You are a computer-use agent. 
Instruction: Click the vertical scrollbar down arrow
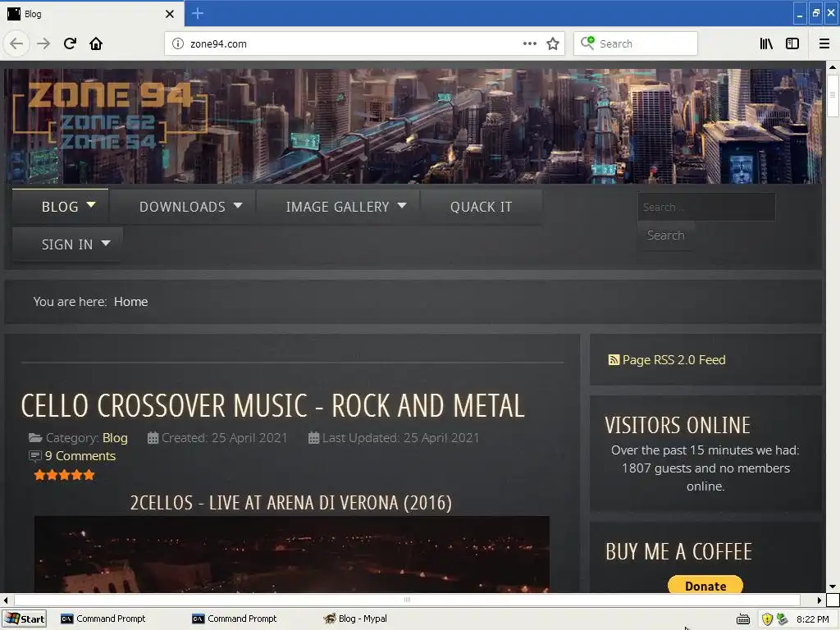pos(833,587)
